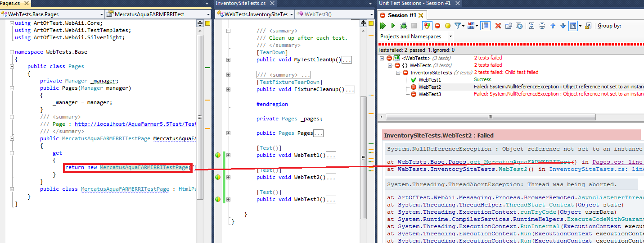Viewport: 644px width, 243px height.
Task: Click build settings icon in test toolbar
Action: point(509,26)
